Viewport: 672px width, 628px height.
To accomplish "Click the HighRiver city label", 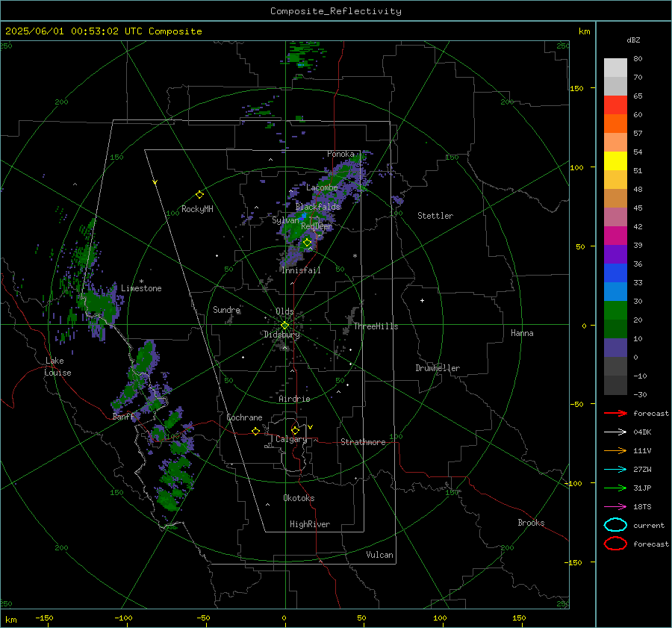I will click(x=310, y=524).
